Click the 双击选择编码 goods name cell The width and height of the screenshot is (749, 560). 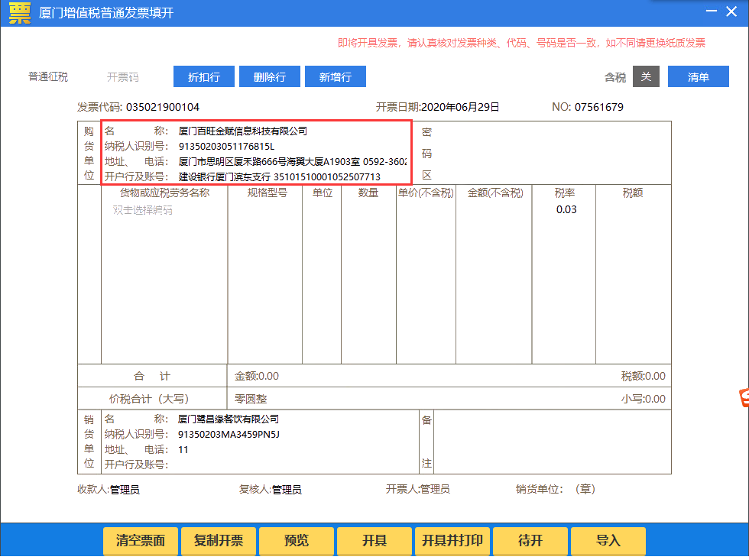[142, 210]
